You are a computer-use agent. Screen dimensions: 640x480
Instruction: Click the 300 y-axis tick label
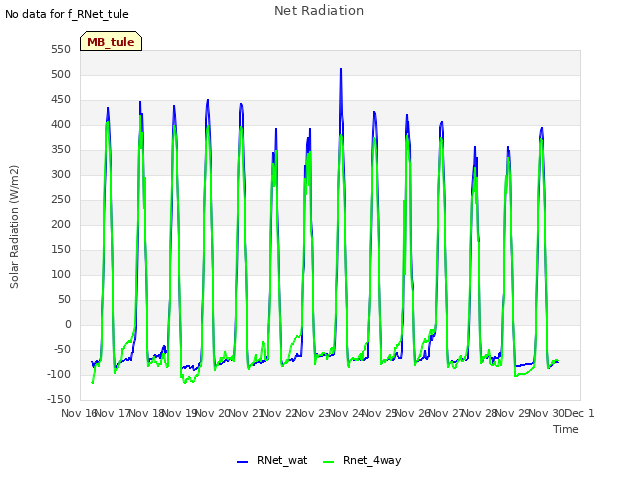61,175
